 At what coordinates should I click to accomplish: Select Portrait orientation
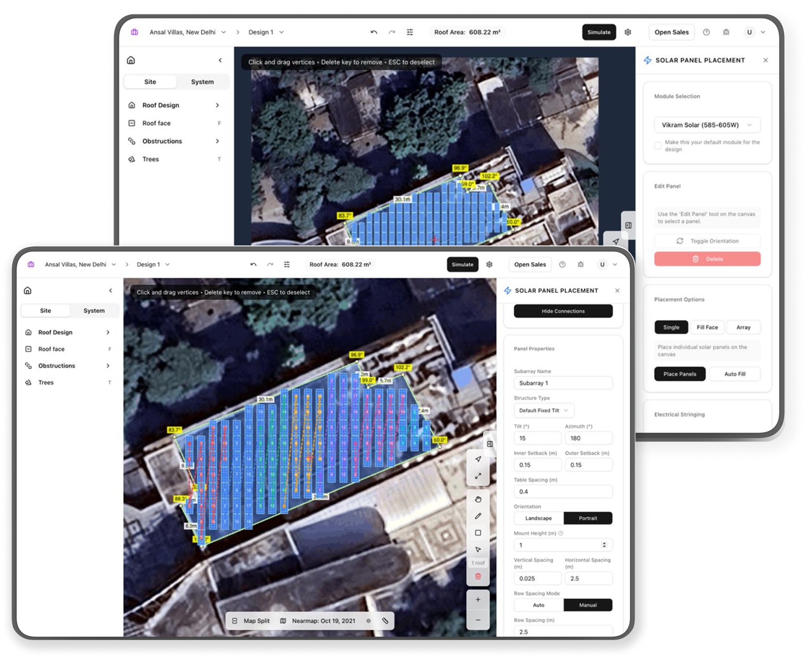click(588, 518)
